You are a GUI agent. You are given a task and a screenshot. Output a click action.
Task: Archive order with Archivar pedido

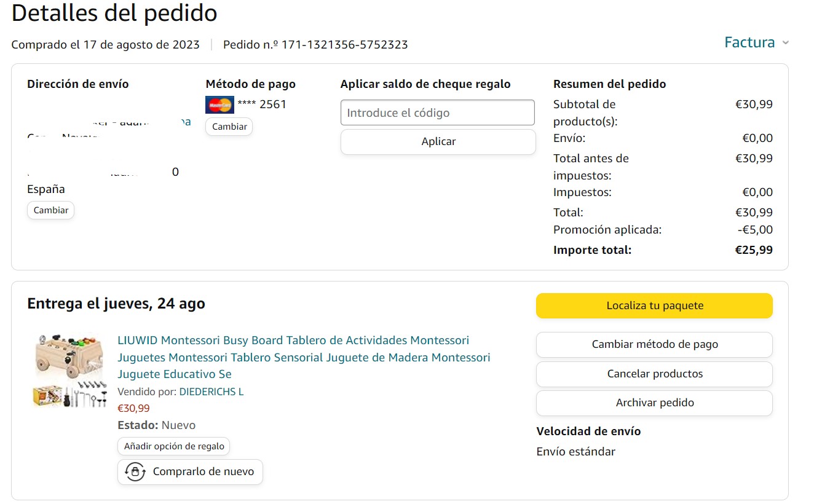[654, 403]
